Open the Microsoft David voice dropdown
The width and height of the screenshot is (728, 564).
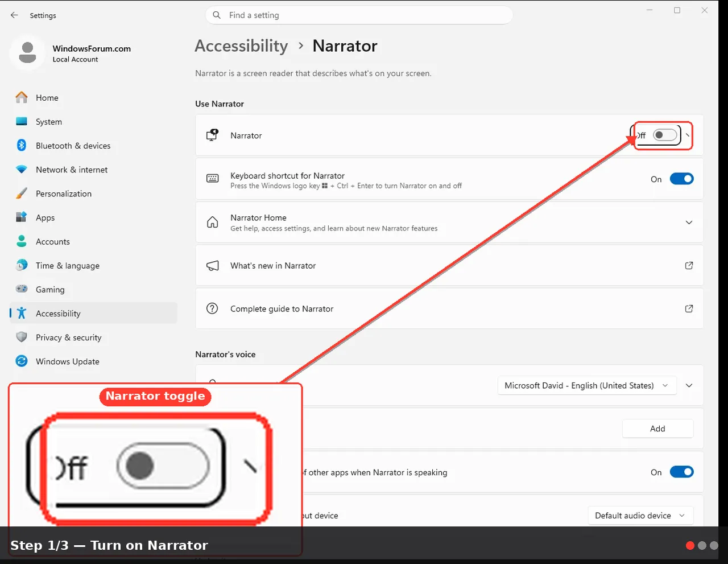(587, 385)
